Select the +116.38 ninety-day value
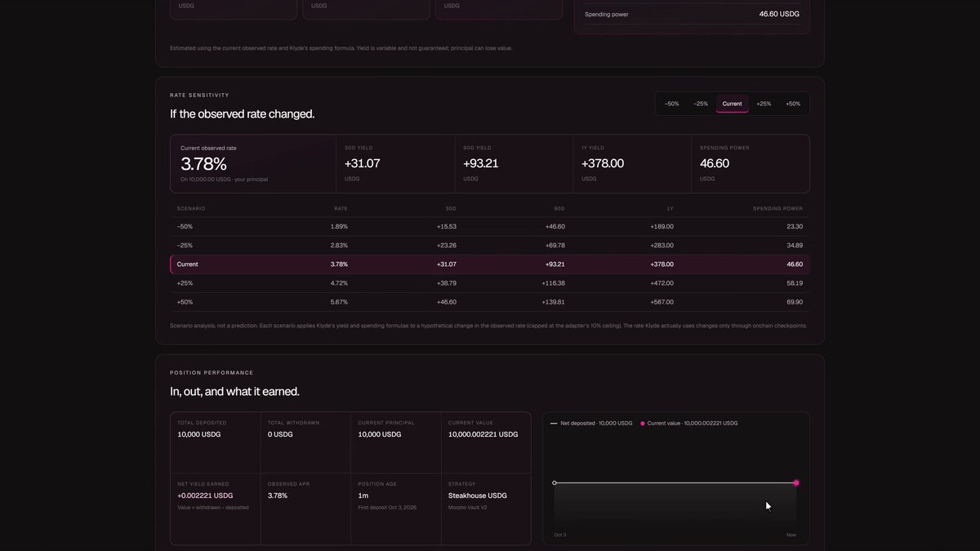This screenshot has width=980, height=551. (x=553, y=283)
